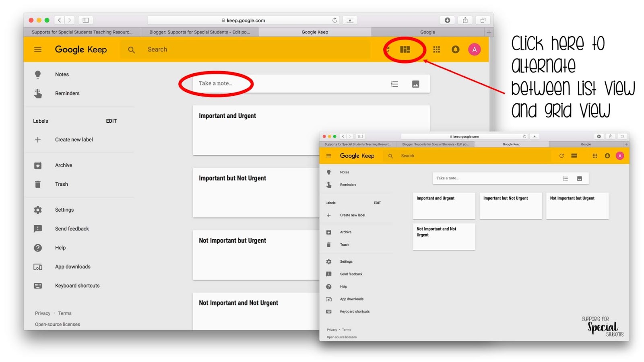
Task: Click the Notes lightbulb icon in back window
Action: pos(38,74)
